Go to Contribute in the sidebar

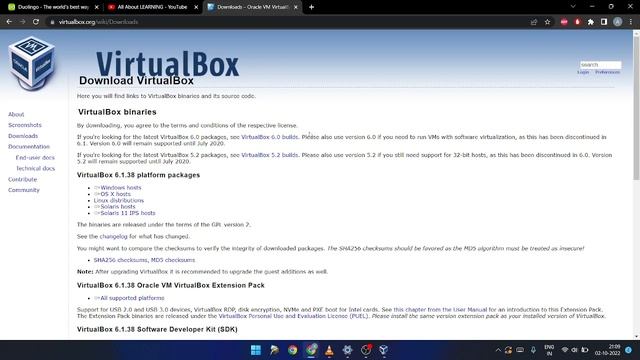(x=22, y=179)
